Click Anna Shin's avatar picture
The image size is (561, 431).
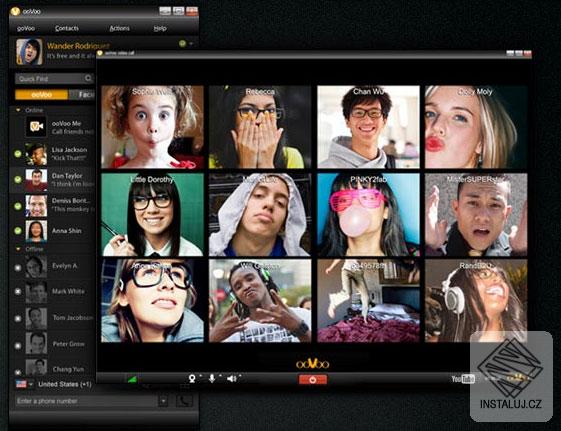(36, 231)
